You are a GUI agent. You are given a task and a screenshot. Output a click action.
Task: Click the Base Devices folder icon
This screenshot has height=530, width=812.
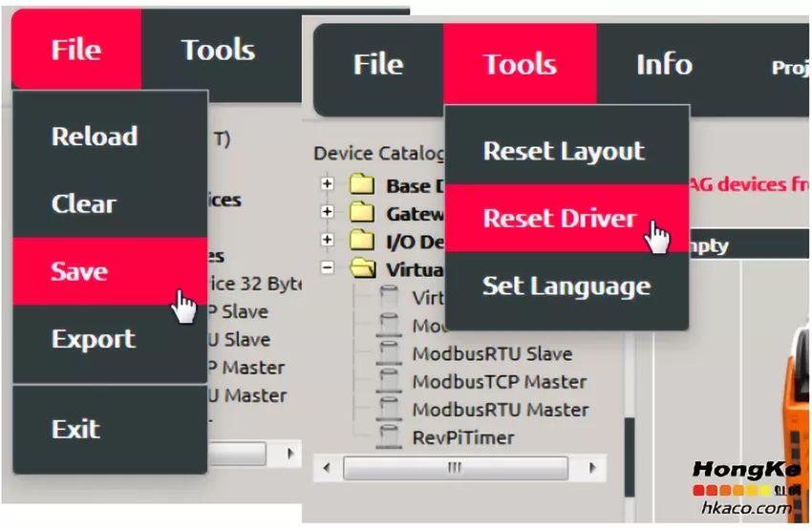[362, 184]
